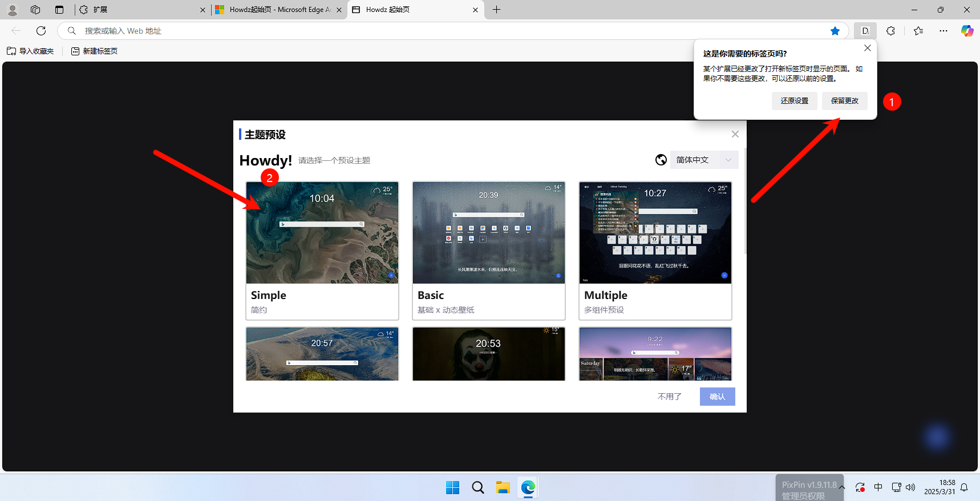Open notification bell icon

pos(965,487)
